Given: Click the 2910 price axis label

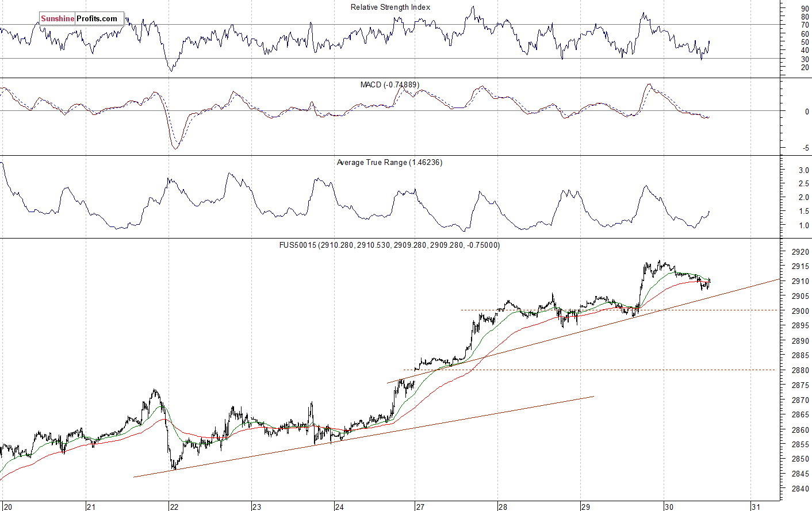Looking at the screenshot, I should coord(800,282).
